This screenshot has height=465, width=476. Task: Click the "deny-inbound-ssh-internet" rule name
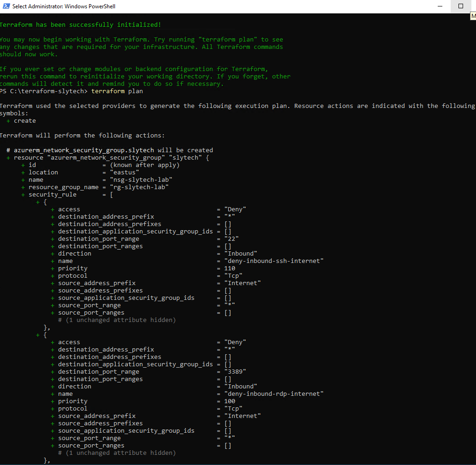[x=274, y=261]
